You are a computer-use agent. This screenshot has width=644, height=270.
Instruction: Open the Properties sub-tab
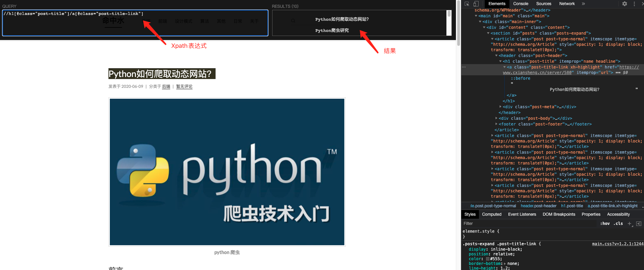(x=591, y=214)
